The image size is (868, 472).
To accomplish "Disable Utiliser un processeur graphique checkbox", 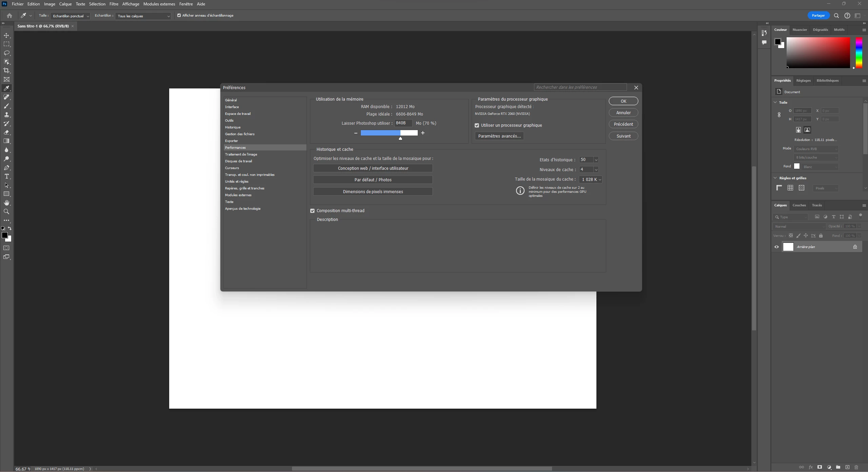I will coord(477,125).
